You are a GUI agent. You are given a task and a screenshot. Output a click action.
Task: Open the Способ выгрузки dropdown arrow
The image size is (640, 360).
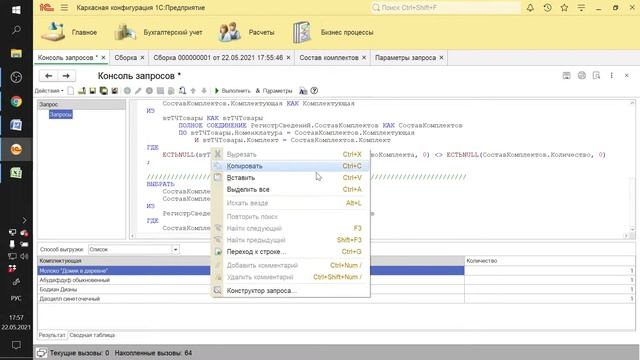tap(176, 249)
